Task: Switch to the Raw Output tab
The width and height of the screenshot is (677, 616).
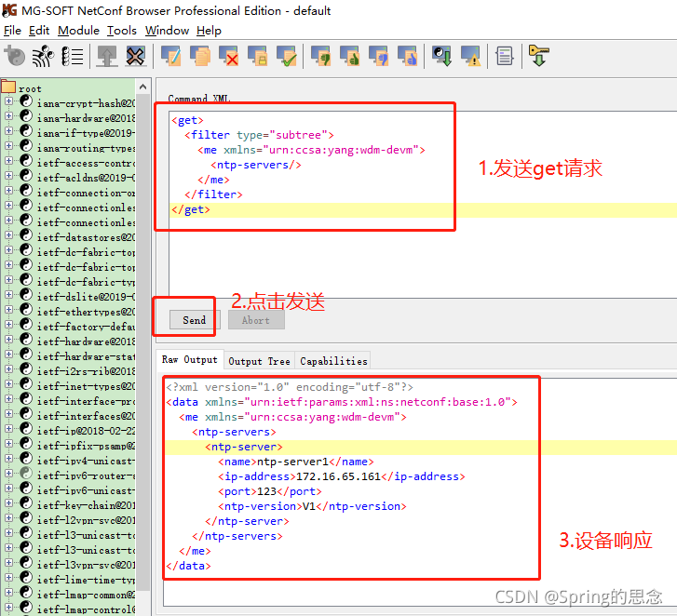Action: point(190,359)
